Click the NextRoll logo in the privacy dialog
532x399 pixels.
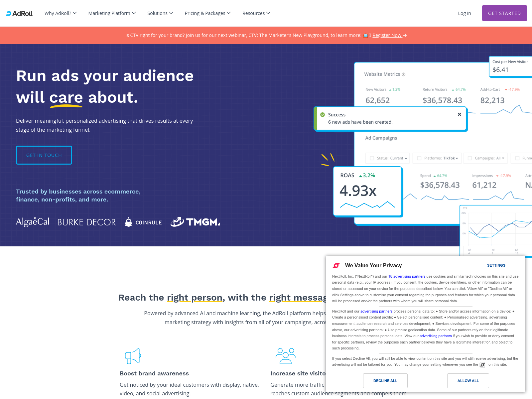[336, 265]
